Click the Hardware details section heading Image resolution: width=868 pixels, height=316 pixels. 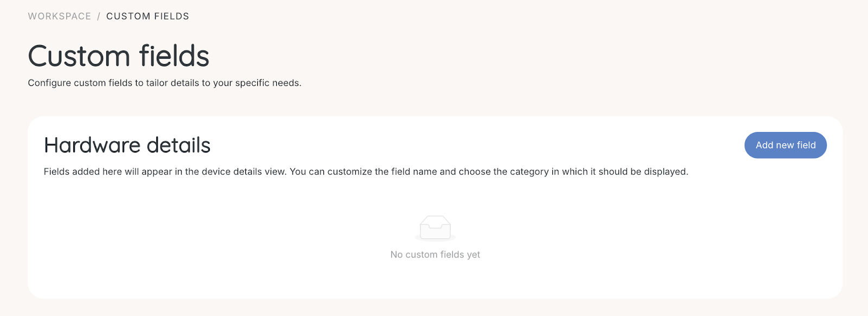(127, 145)
